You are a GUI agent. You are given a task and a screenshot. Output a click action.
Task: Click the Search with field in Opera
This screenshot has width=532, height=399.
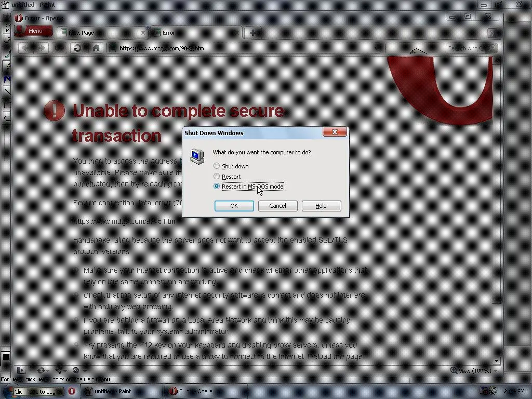tap(466, 48)
